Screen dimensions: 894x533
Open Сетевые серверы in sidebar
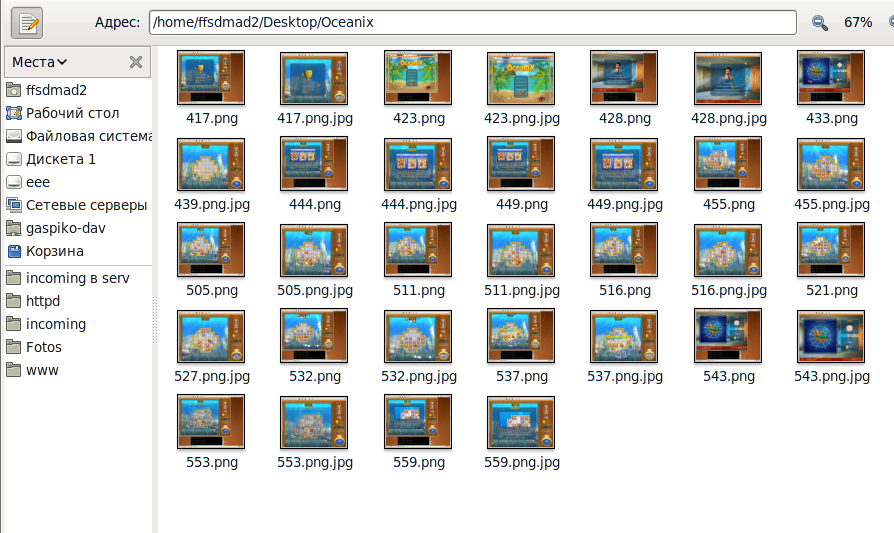tap(76, 205)
